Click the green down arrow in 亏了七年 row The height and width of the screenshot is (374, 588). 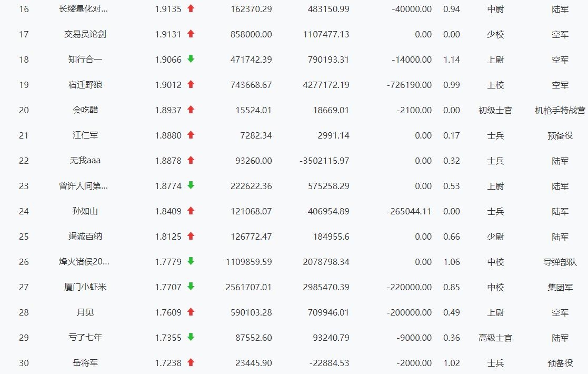tap(191, 337)
